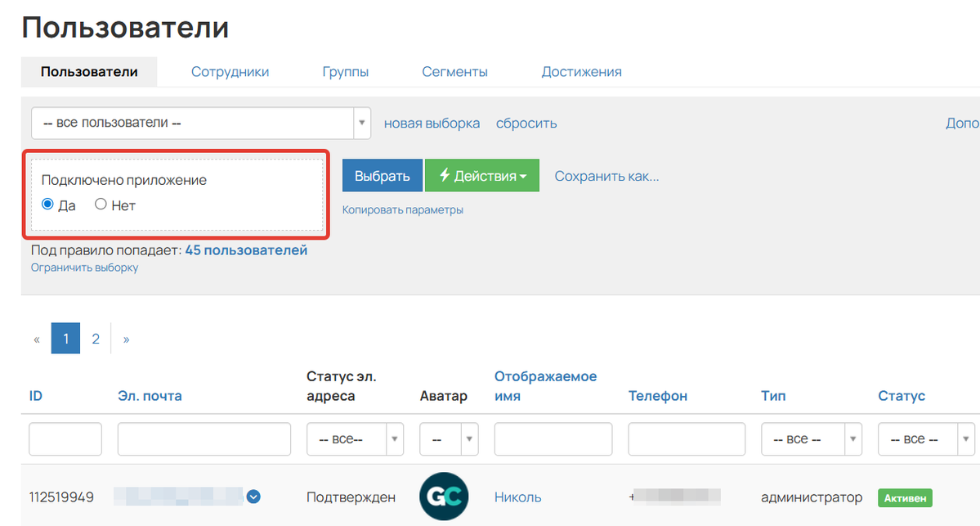Open the Группы tab
This screenshot has height=526, width=980.
(x=346, y=71)
